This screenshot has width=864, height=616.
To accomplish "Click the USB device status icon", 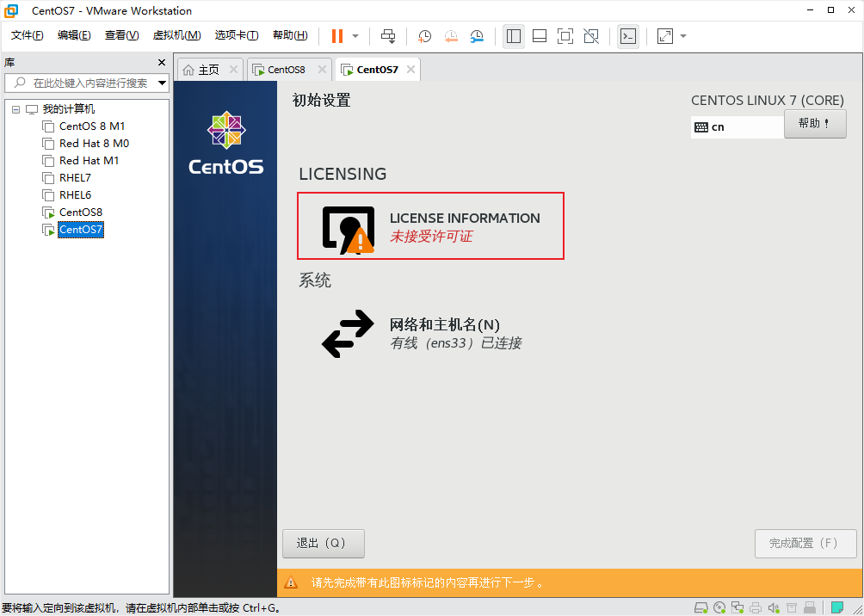I will pyautogui.click(x=810, y=608).
